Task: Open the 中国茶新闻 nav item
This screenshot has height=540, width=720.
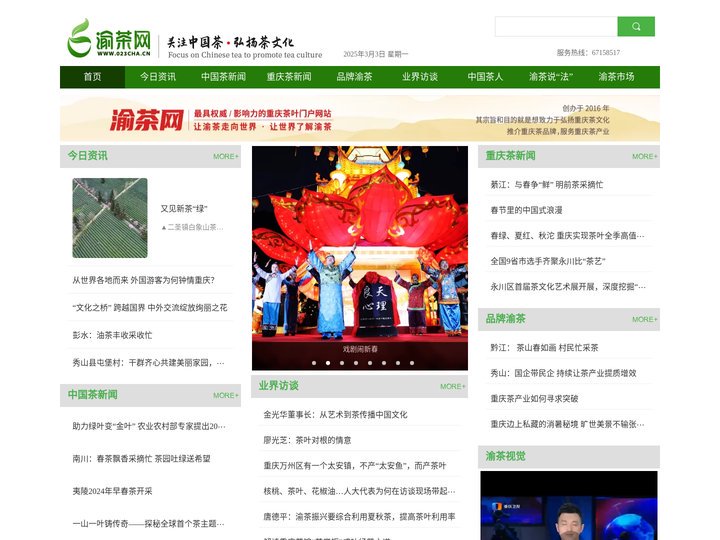Action: [223, 77]
